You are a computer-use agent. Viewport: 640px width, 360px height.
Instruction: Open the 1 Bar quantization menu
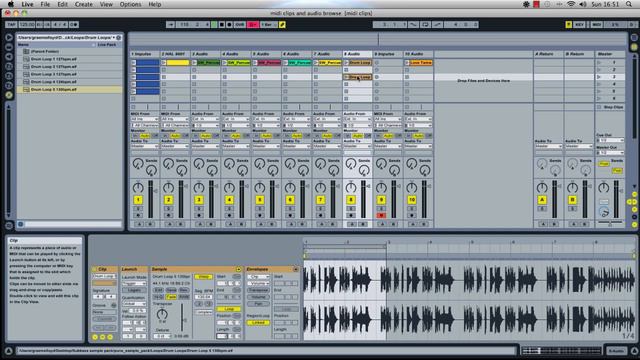[x=268, y=24]
